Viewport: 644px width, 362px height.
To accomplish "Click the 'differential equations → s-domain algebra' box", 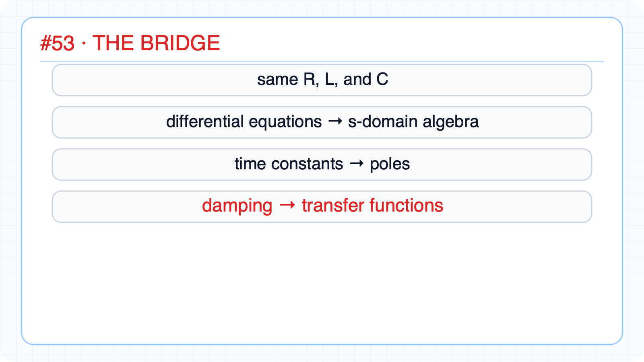I will click(322, 122).
